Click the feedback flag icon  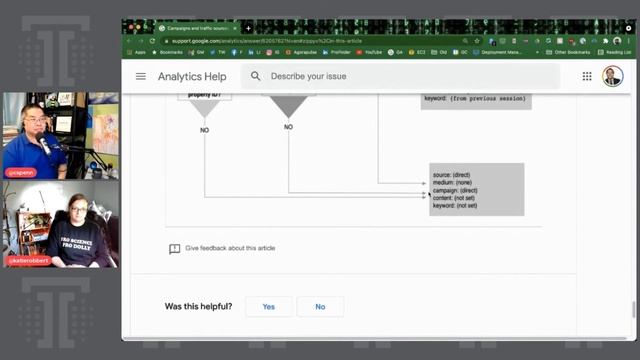pyautogui.click(x=174, y=249)
